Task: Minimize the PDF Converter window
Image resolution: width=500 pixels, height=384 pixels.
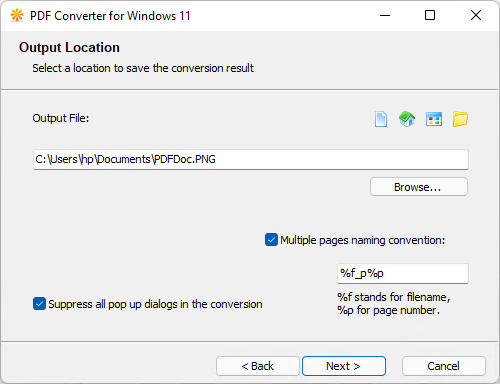Action: [385, 15]
